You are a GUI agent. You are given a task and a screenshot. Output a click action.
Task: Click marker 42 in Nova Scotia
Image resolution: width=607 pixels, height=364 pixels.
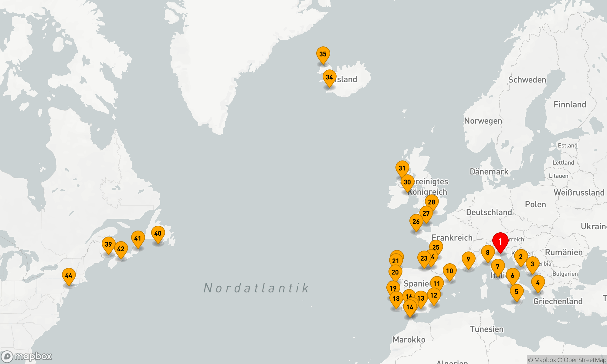[121, 249]
